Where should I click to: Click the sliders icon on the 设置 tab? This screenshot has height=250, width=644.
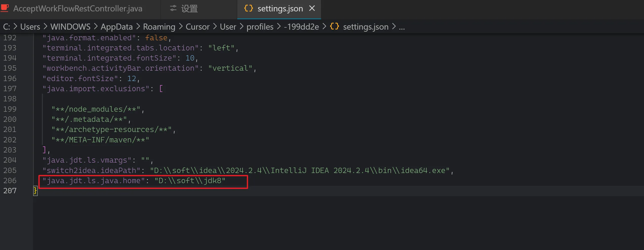click(x=173, y=8)
